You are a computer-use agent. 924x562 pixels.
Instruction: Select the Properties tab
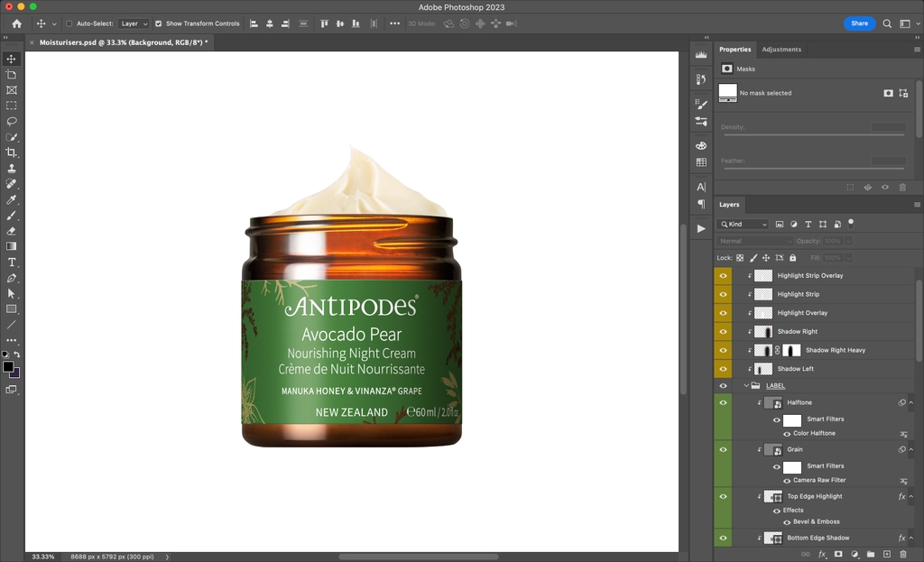pos(735,50)
